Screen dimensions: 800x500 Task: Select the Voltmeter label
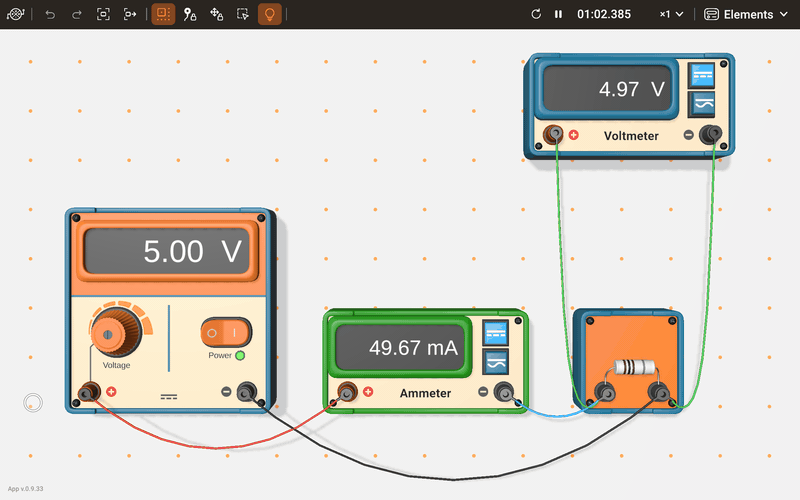click(x=631, y=136)
